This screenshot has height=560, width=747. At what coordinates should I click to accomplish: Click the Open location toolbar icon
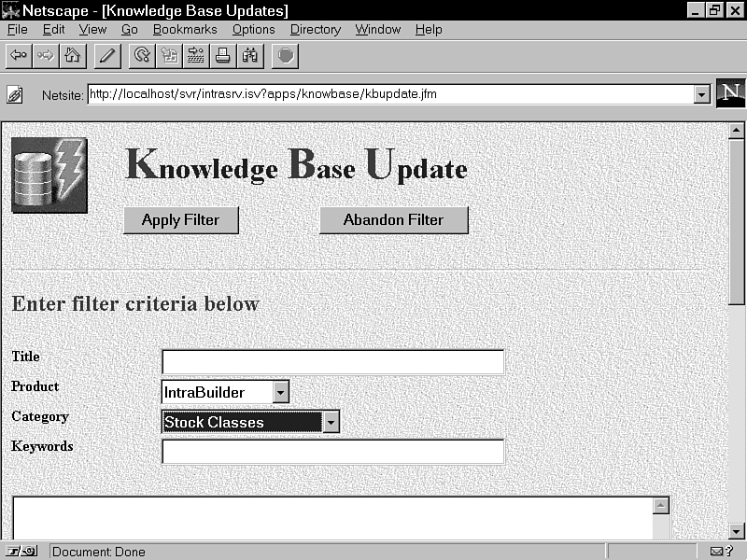(196, 56)
